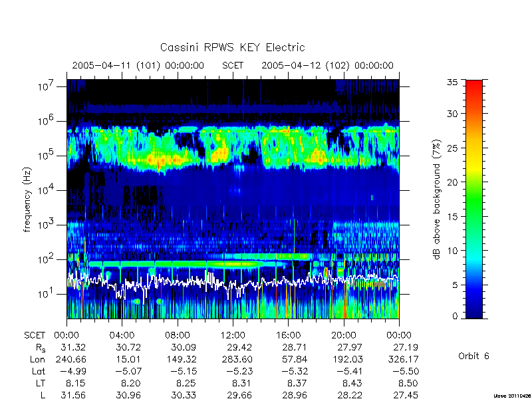Viewport: 532px width, 399px height.
Task: Click the LT value 8.20
Action: point(131,384)
